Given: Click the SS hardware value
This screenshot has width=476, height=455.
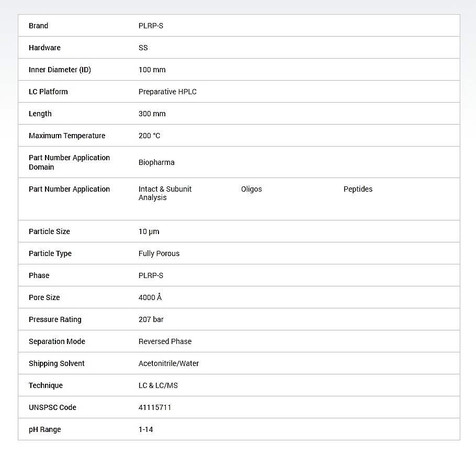Looking at the screenshot, I should [x=143, y=48].
